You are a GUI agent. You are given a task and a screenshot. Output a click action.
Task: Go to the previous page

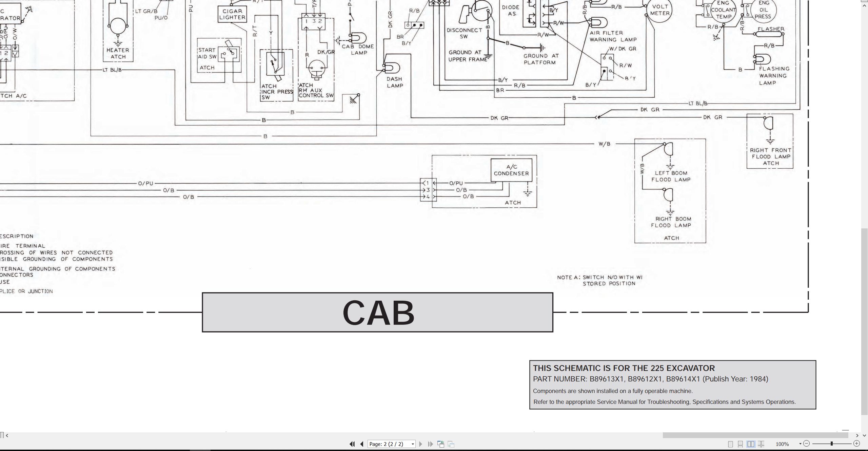coord(362,444)
